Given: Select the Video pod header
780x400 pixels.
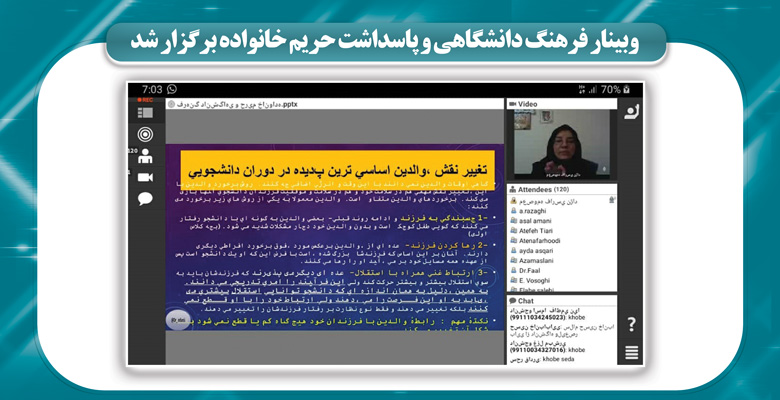Looking at the screenshot, I should (x=562, y=104).
